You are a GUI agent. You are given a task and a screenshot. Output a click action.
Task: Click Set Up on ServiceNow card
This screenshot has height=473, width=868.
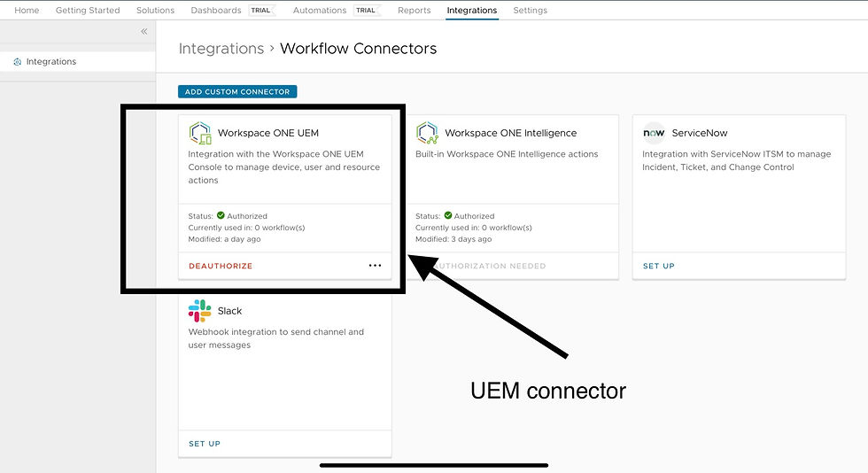658,266
